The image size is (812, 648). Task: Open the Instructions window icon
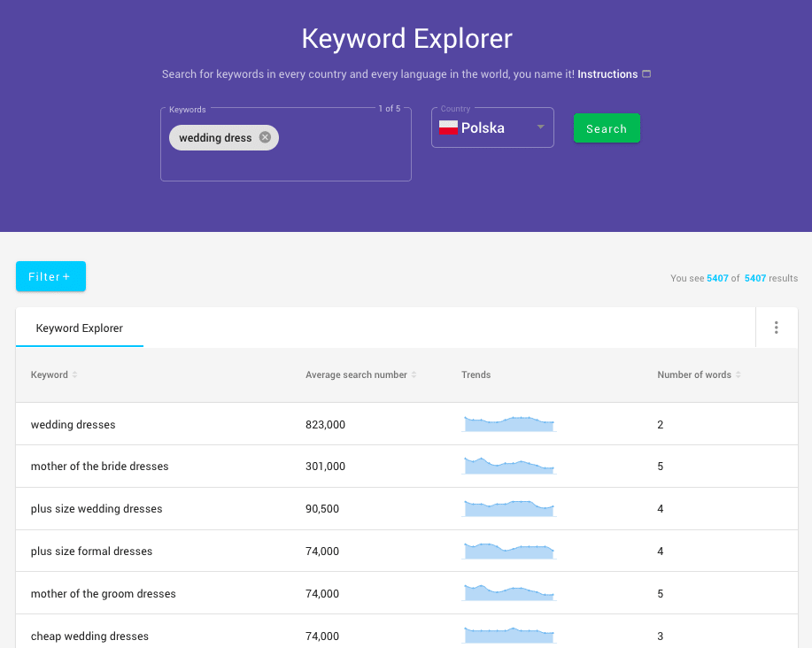point(646,74)
